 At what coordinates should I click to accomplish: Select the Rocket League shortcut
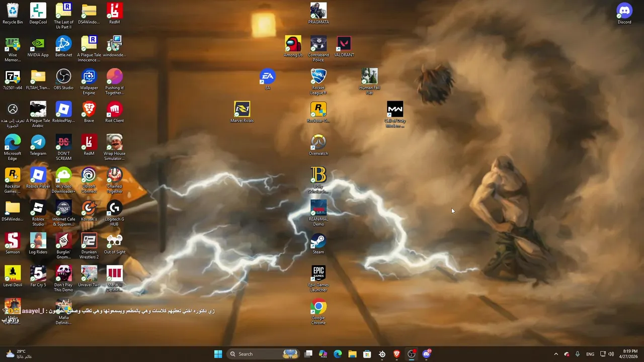318,81
